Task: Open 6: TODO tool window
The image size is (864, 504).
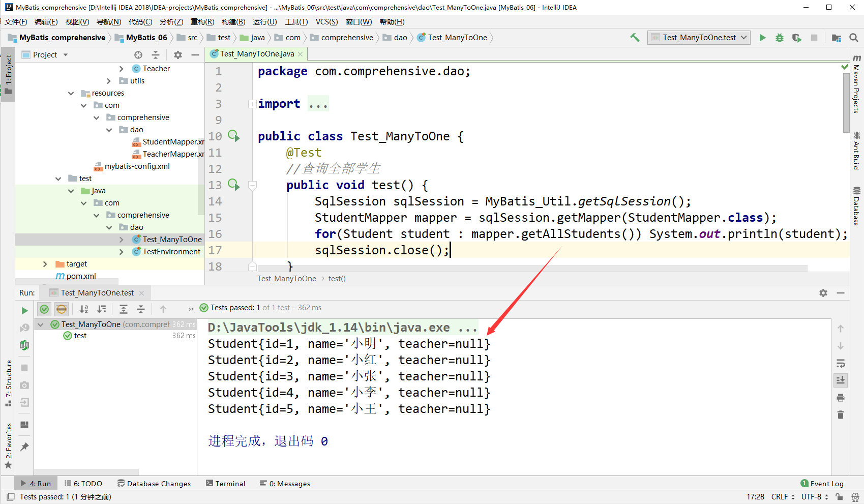Action: (83, 484)
